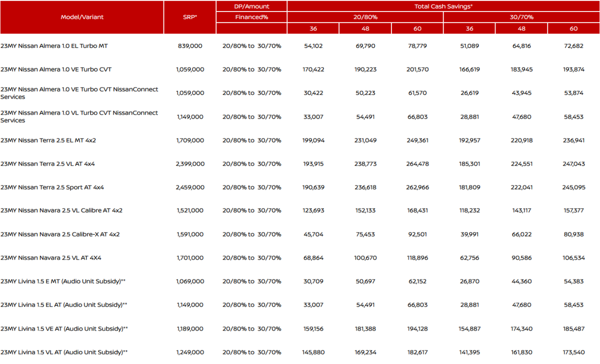Screen dimensions: 600x364
Task: Select the Livina 1.5 EL AT row name
Action: tap(64, 304)
